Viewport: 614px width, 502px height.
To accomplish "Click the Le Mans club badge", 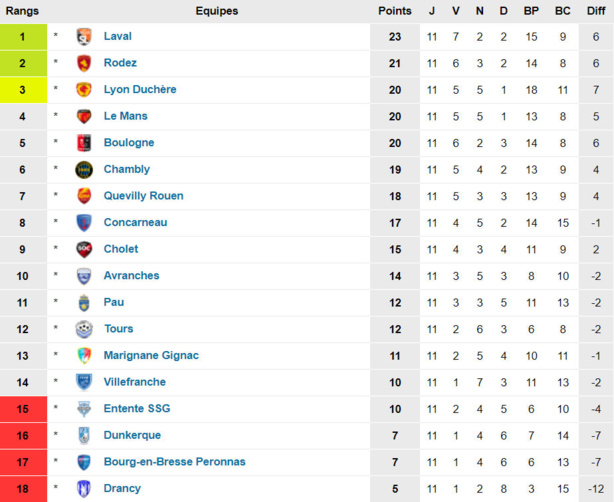I will point(84,116).
